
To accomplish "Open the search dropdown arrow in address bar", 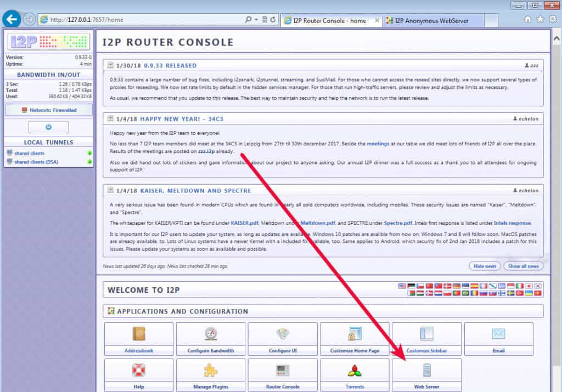I will pyautogui.click(x=256, y=20).
